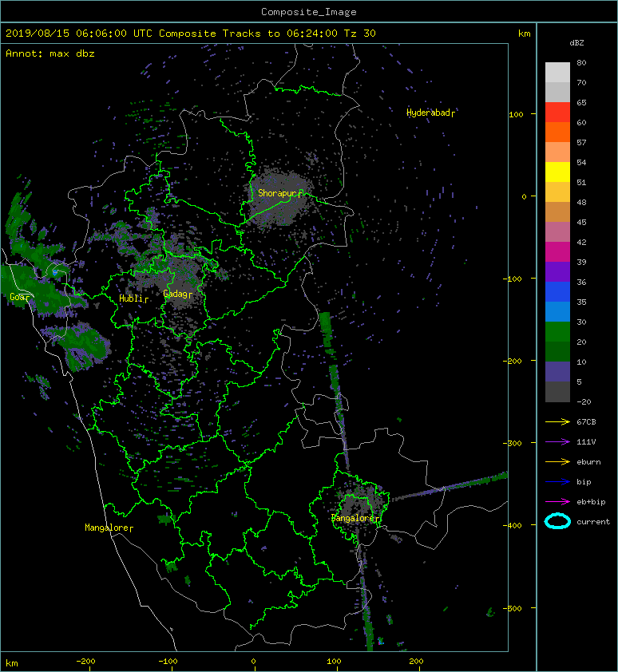Click the light blue 30-35 dBZ band
Image resolution: width=618 pixels, height=672 pixels.
pyautogui.click(x=557, y=312)
